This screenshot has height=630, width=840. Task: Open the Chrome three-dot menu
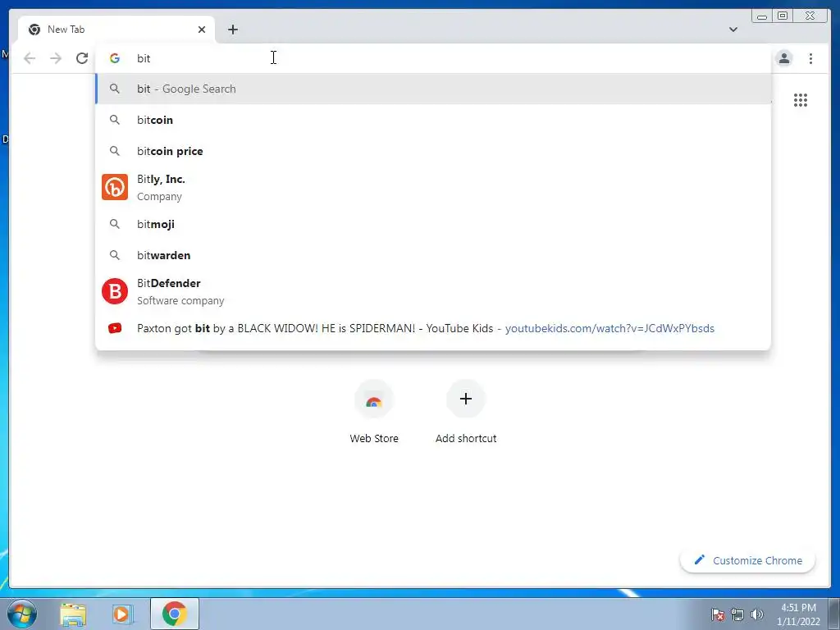click(x=810, y=58)
